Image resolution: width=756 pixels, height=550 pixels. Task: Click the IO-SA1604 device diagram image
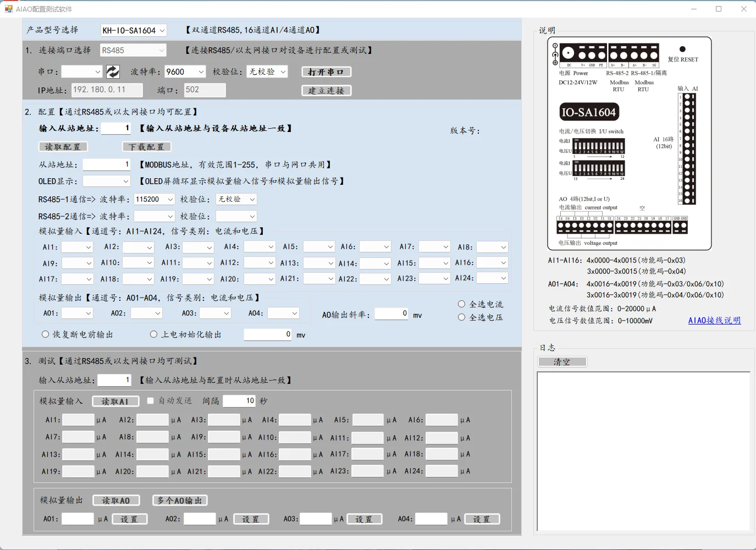coord(630,144)
